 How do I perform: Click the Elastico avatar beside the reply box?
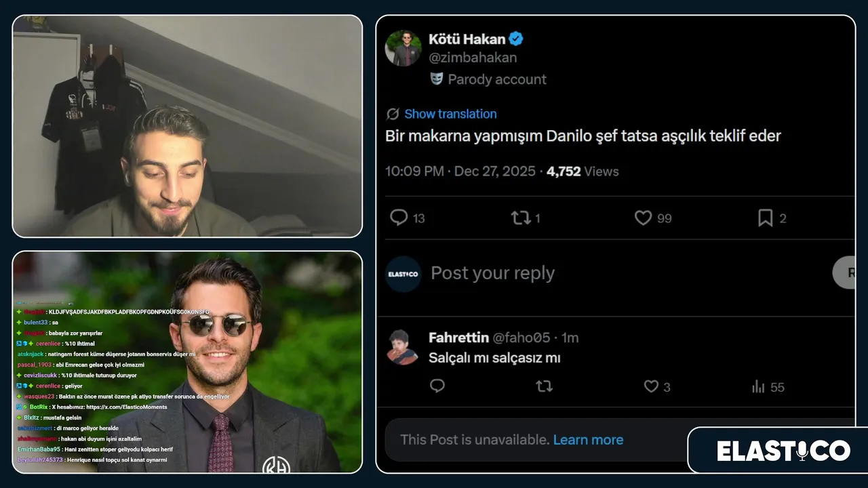(x=403, y=274)
